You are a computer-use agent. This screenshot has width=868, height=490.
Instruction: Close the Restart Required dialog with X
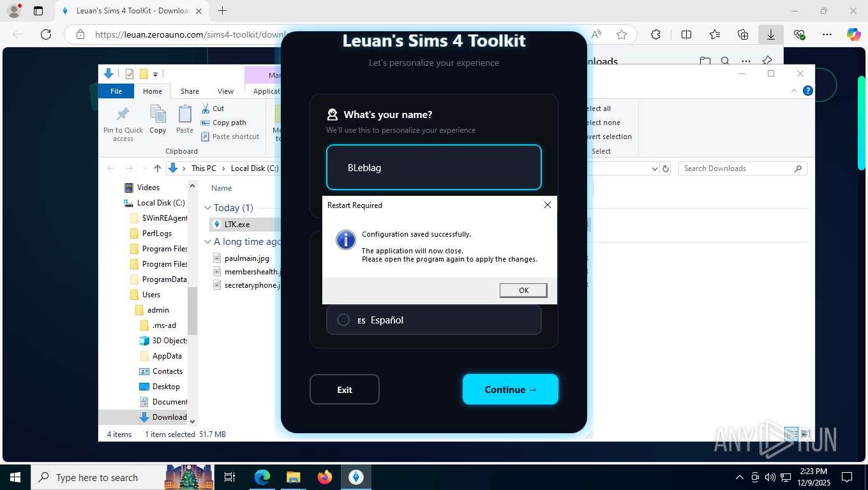coord(547,205)
